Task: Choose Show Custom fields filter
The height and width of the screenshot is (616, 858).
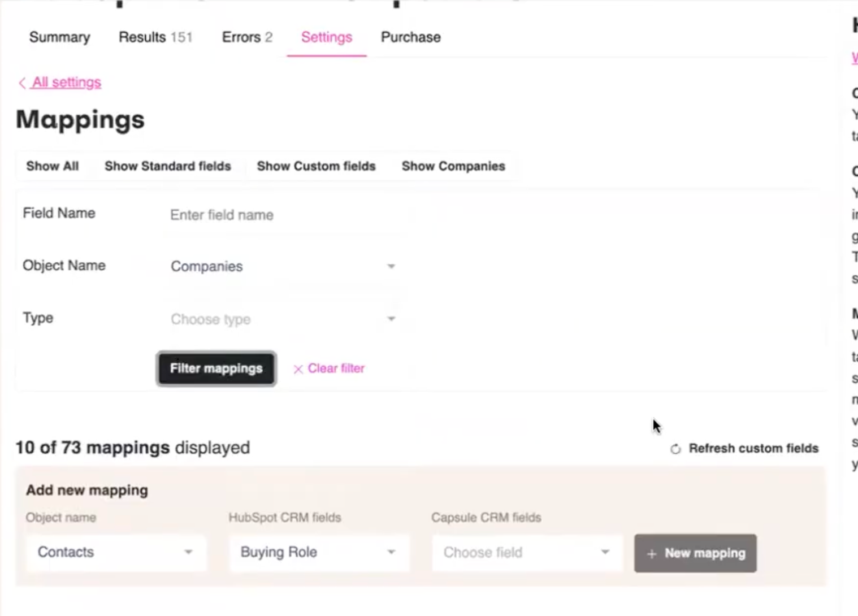Action: click(x=317, y=166)
